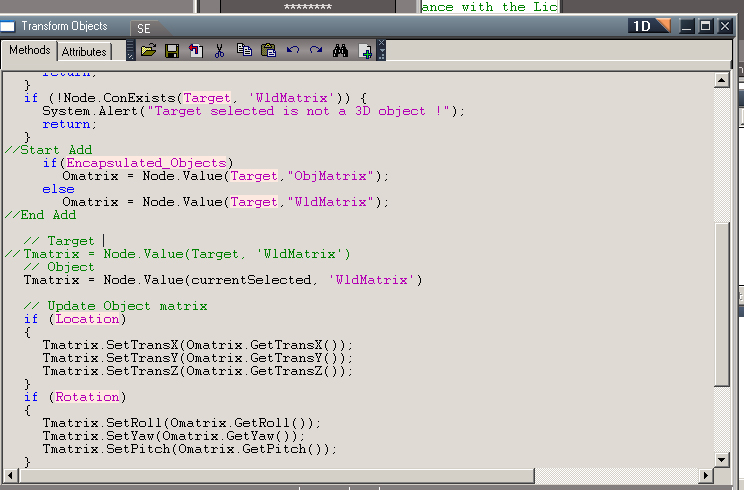Click the commented-out "// Tmatrix = Node.Value" line
The width and height of the screenshot is (744, 490).
click(x=177, y=254)
